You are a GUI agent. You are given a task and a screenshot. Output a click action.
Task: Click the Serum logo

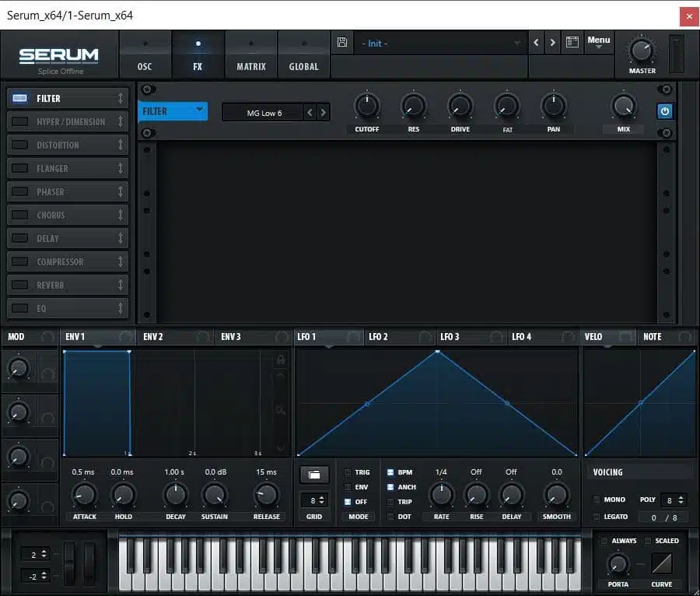pyautogui.click(x=58, y=55)
